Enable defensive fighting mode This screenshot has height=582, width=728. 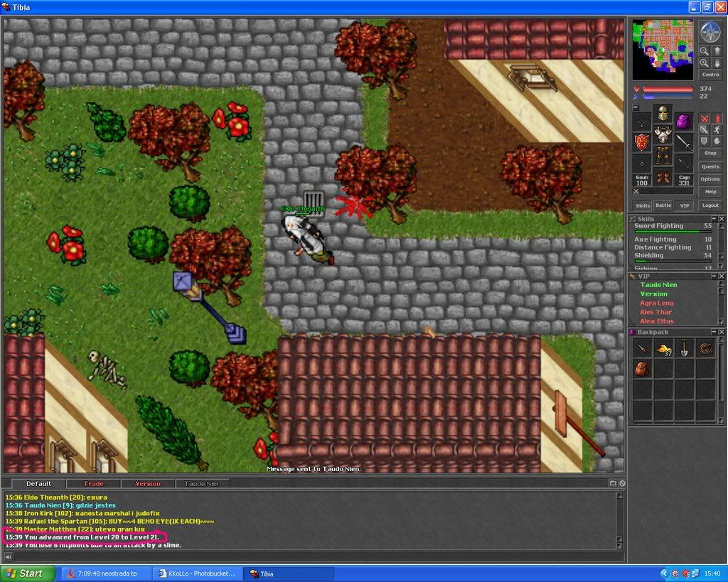point(705,141)
